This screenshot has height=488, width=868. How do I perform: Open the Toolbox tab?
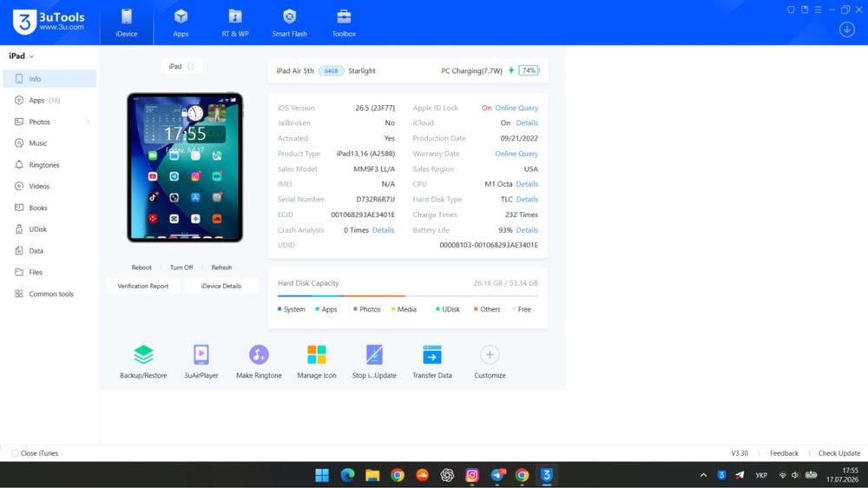(x=344, y=23)
